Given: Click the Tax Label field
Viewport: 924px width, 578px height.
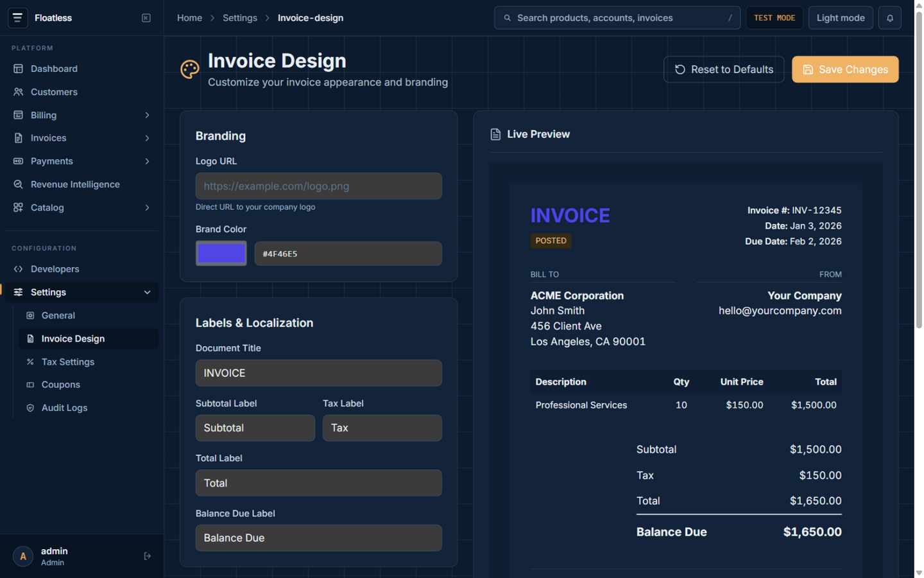Looking at the screenshot, I should 382,428.
